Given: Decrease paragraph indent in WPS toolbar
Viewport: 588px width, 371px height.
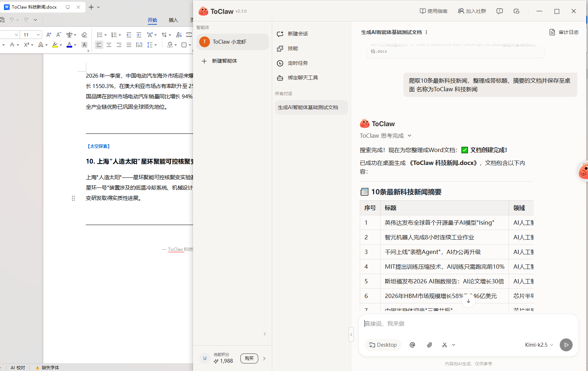Looking at the screenshot, I should tap(129, 35).
